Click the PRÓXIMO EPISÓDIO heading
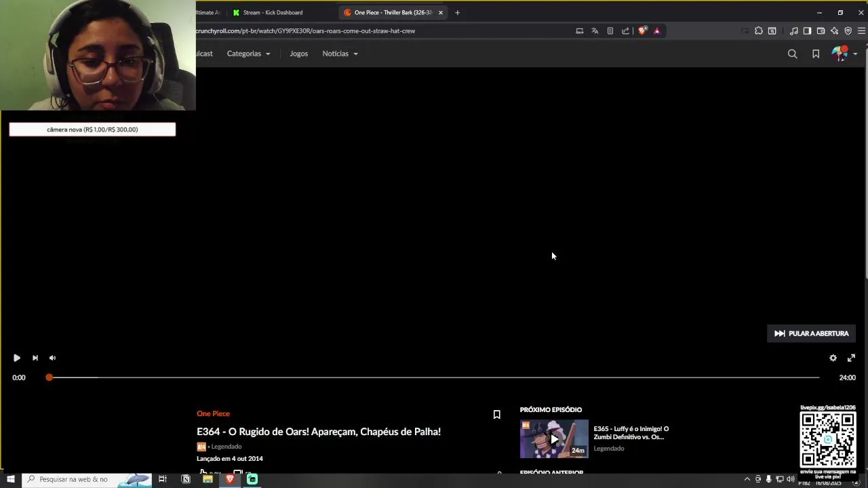Screen dimensions: 868x488 [x=551, y=409]
